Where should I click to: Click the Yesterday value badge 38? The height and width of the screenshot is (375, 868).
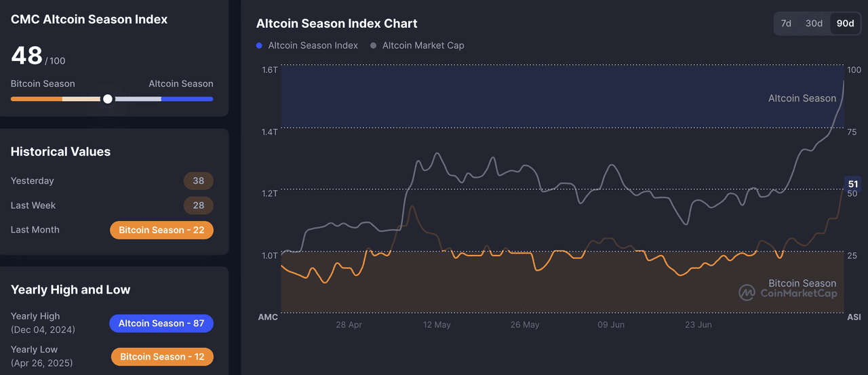pyautogui.click(x=198, y=181)
